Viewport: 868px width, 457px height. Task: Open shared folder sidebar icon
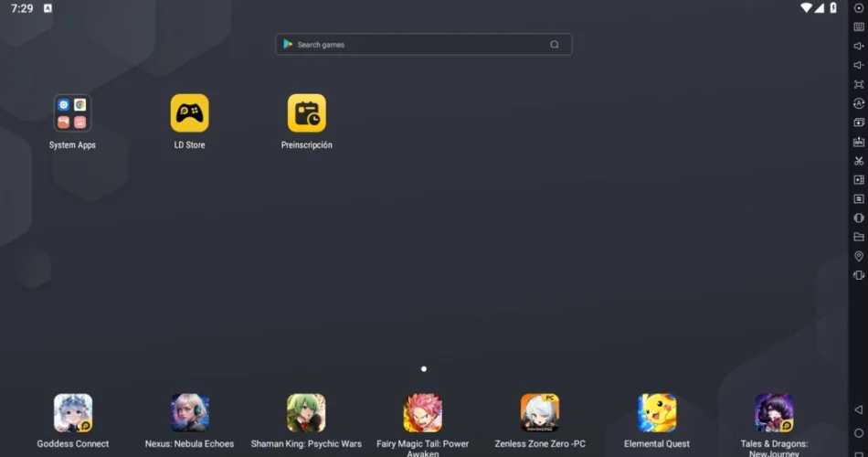point(859,237)
